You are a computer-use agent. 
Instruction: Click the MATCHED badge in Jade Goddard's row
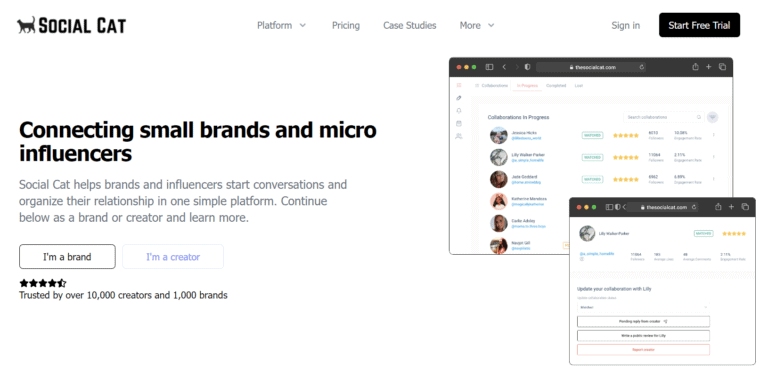[592, 179]
